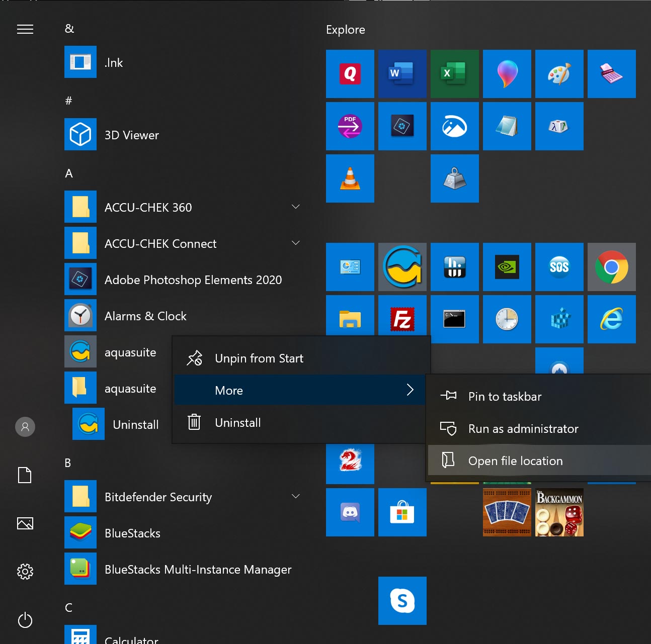The height and width of the screenshot is (644, 651).
Task: Open the Settings gear in sidebar
Action: [x=25, y=571]
